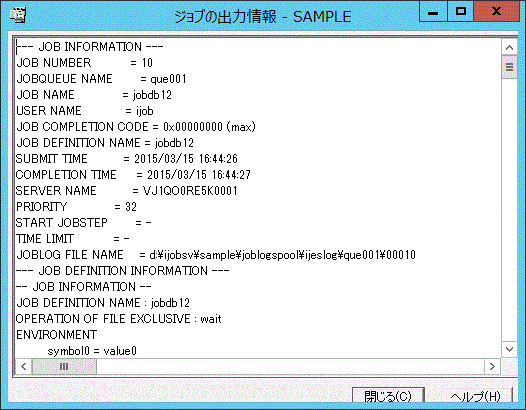Image resolution: width=526 pixels, height=410 pixels.
Task: Click the 'PRIORITY = 32' line
Action: click(x=76, y=207)
